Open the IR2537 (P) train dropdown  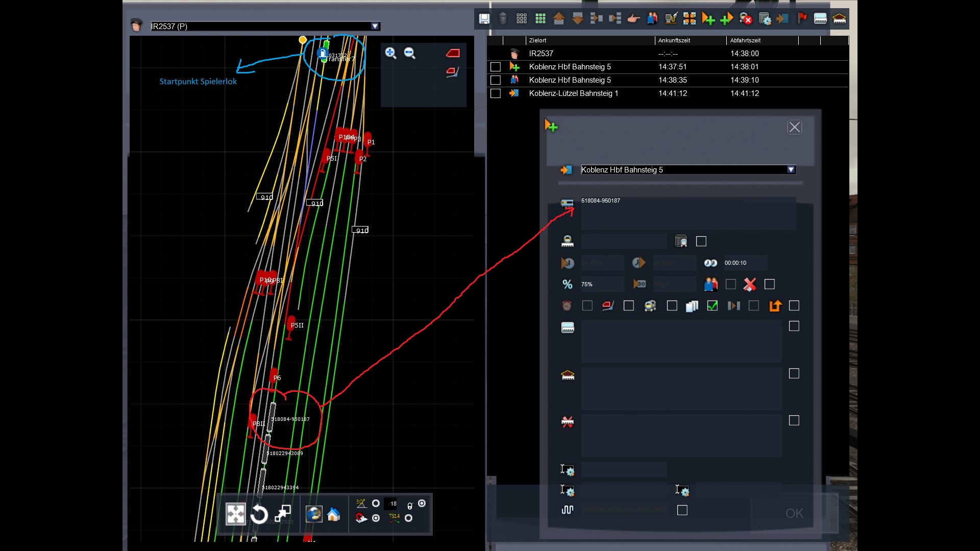375,26
